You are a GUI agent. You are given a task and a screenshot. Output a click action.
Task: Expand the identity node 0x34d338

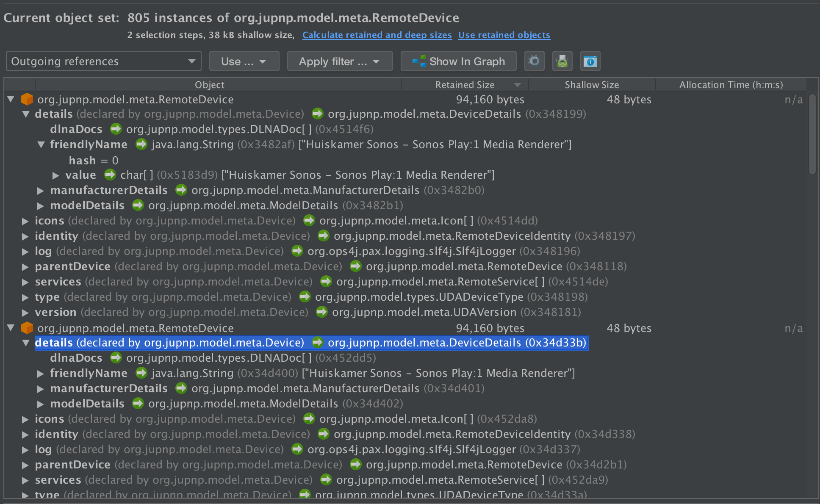point(25,435)
